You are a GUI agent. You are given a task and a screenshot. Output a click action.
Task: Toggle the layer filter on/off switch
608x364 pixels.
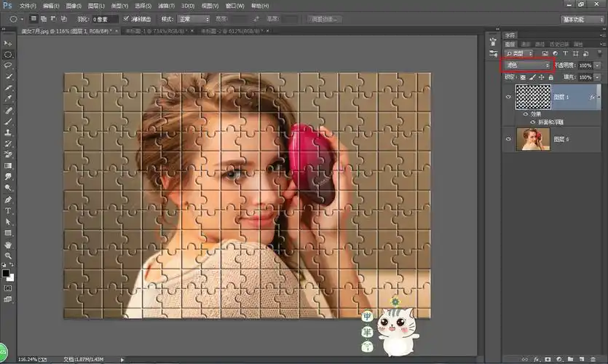click(600, 53)
